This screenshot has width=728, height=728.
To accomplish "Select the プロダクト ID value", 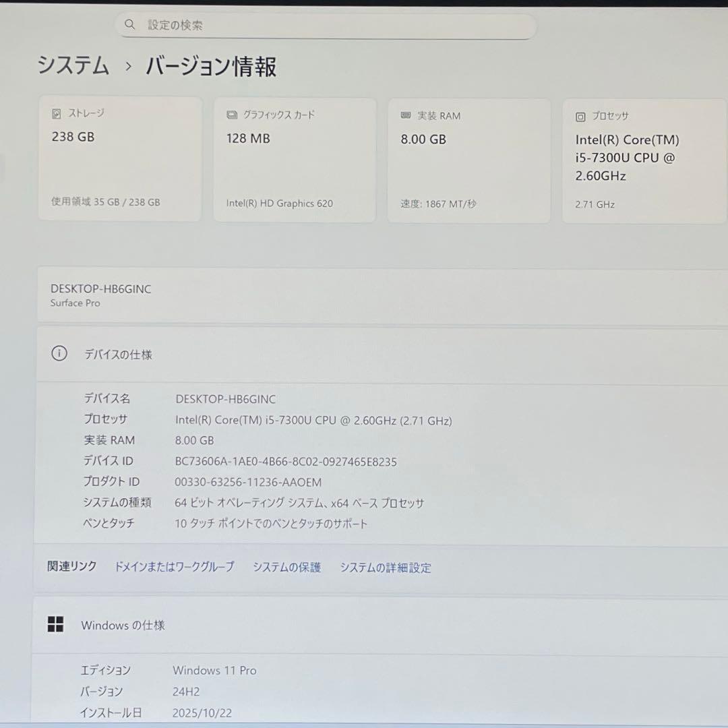I will 248,482.
